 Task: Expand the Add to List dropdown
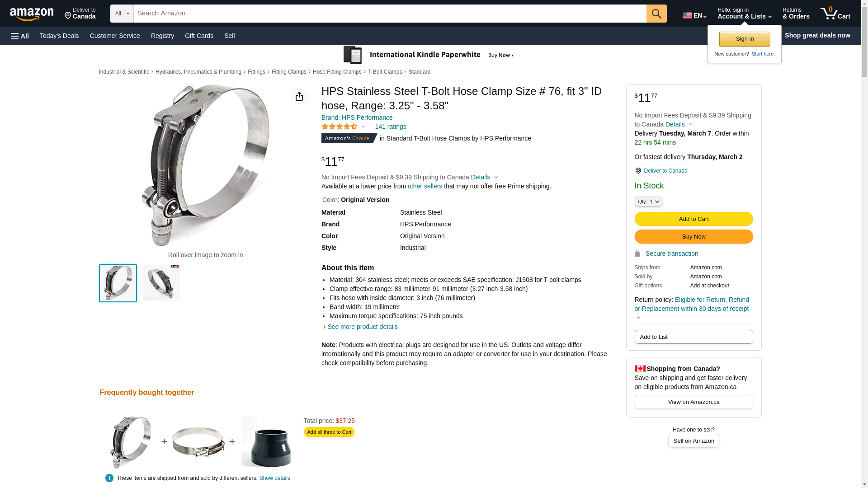[693, 337]
